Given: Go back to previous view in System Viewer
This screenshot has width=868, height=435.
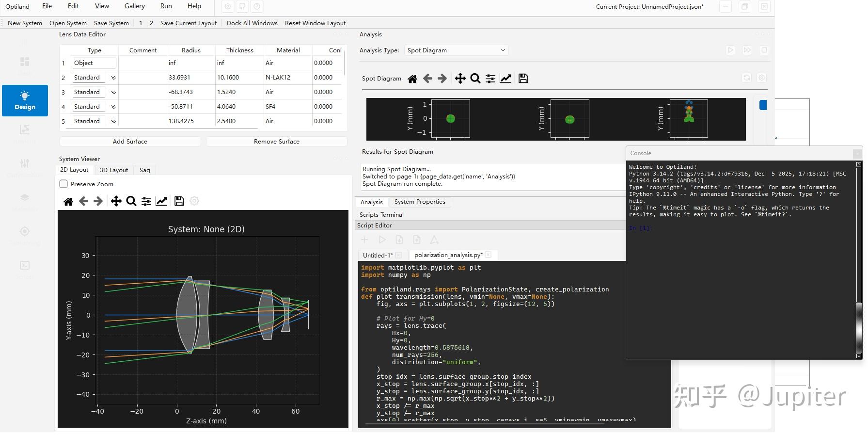Looking at the screenshot, I should coord(83,201).
